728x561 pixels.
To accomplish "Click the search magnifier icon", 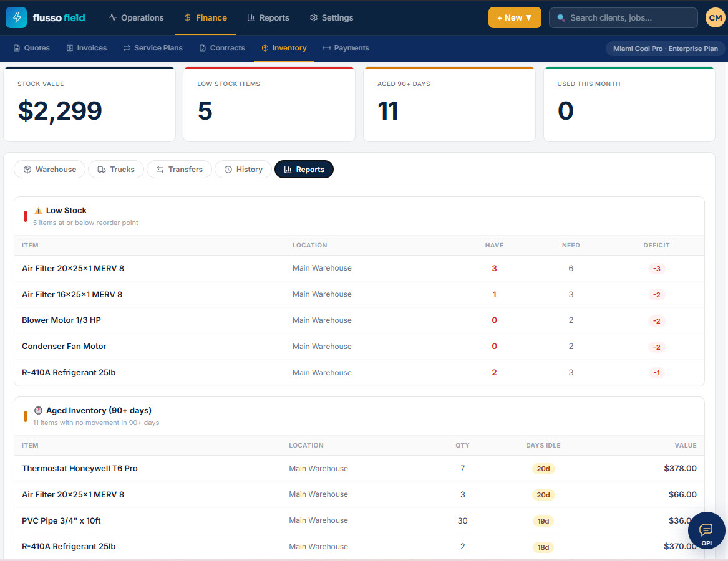I will click(561, 17).
